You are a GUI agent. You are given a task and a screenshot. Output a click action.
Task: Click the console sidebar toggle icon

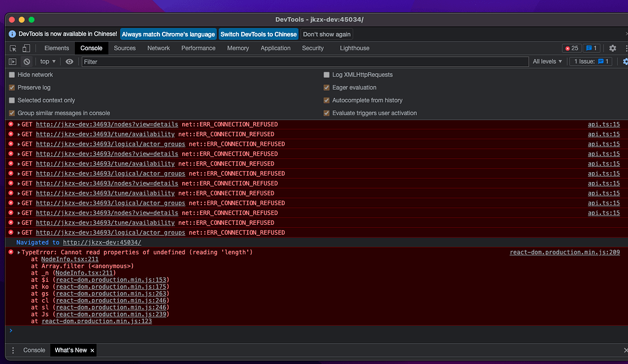click(x=12, y=61)
